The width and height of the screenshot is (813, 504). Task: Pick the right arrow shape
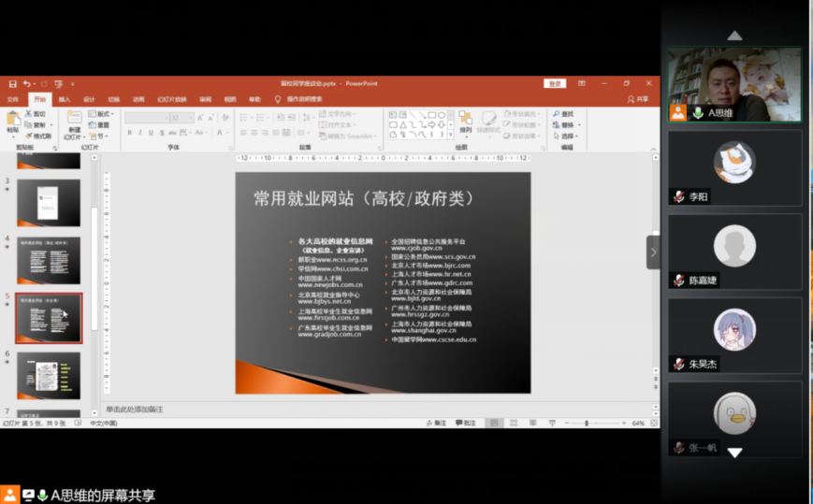pos(431,125)
